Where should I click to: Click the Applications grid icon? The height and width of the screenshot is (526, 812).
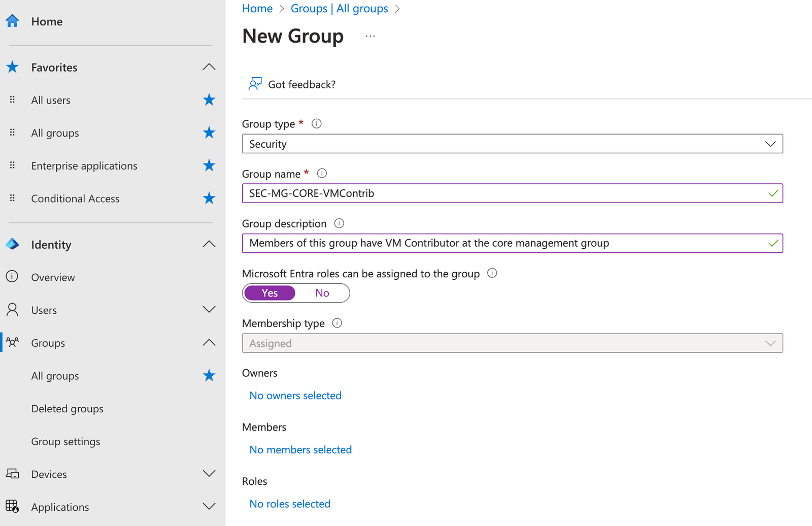(12, 506)
